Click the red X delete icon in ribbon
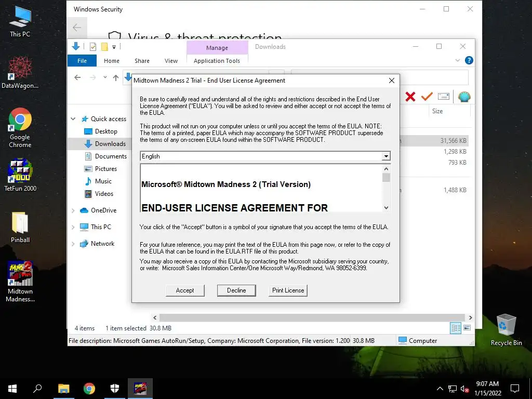Screen dimensions: 532x399 410,97
